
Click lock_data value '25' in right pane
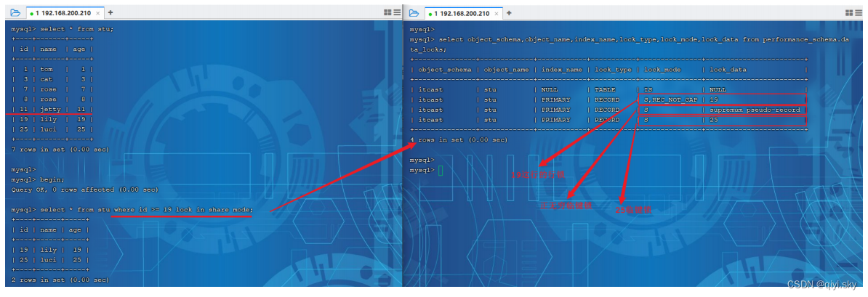pyautogui.click(x=714, y=120)
